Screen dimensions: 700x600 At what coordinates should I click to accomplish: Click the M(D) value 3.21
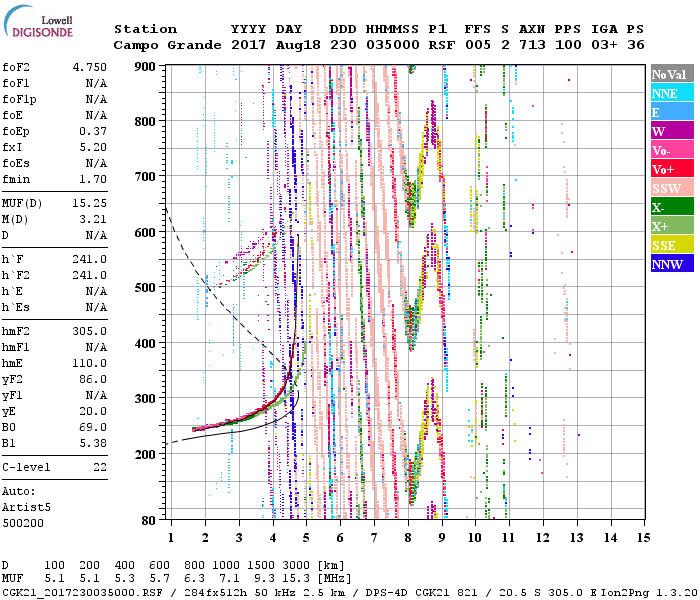[x=93, y=220]
